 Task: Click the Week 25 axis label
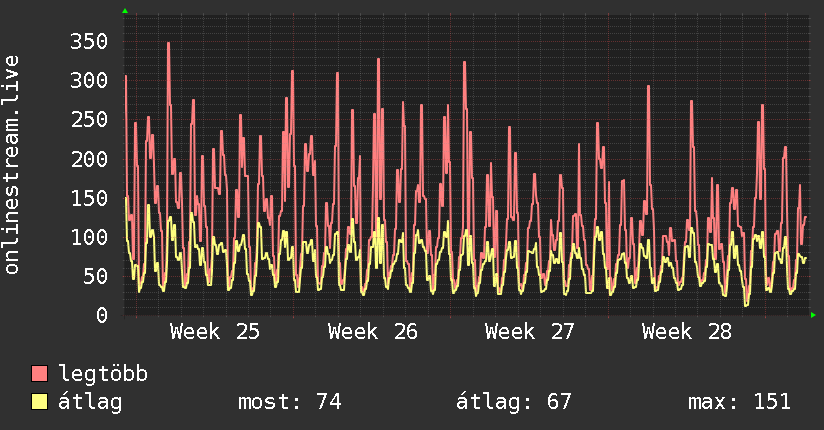(215, 332)
